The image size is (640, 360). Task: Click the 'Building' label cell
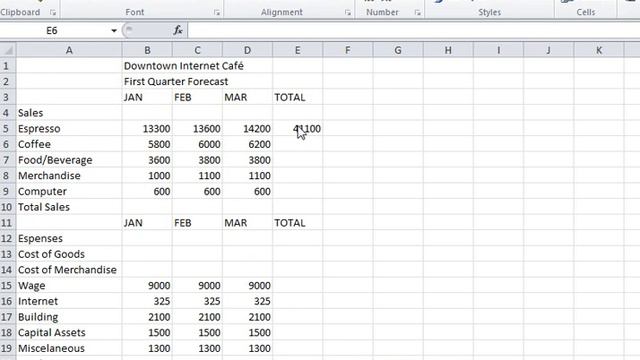pyautogui.click(x=69, y=317)
